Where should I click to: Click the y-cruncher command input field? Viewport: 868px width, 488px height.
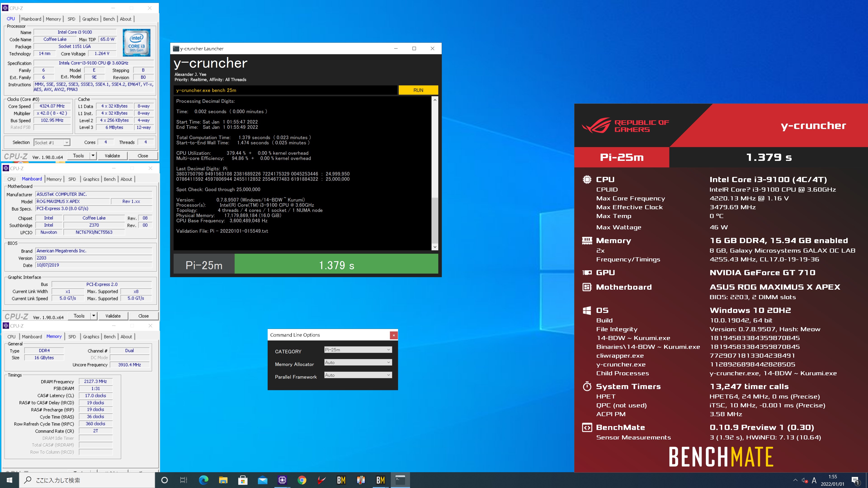tap(285, 90)
